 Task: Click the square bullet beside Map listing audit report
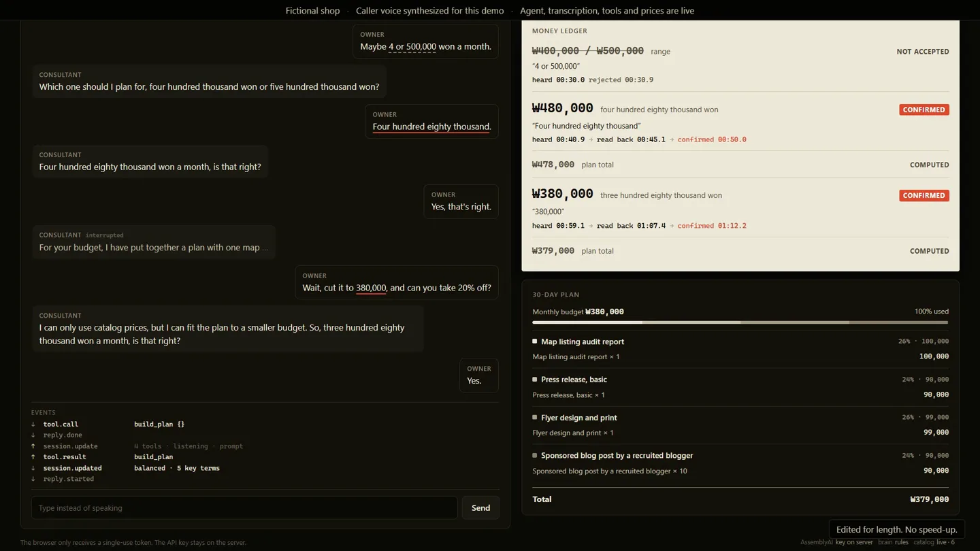click(x=535, y=341)
